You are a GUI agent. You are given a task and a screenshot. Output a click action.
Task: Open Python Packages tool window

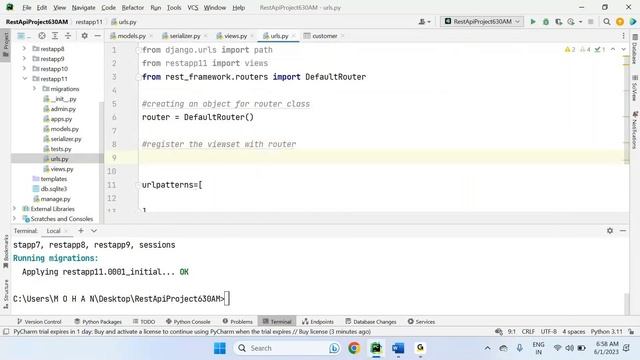[x=98, y=322]
